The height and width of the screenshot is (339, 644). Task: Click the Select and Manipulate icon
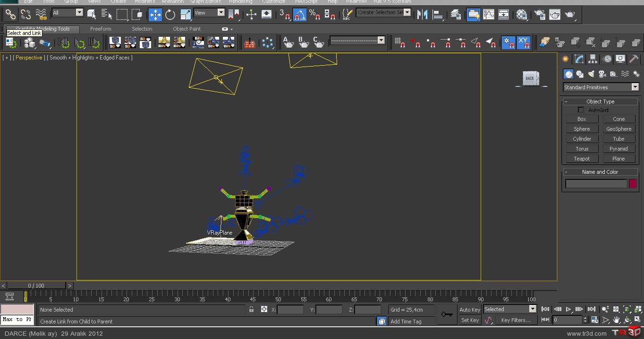coord(252,15)
